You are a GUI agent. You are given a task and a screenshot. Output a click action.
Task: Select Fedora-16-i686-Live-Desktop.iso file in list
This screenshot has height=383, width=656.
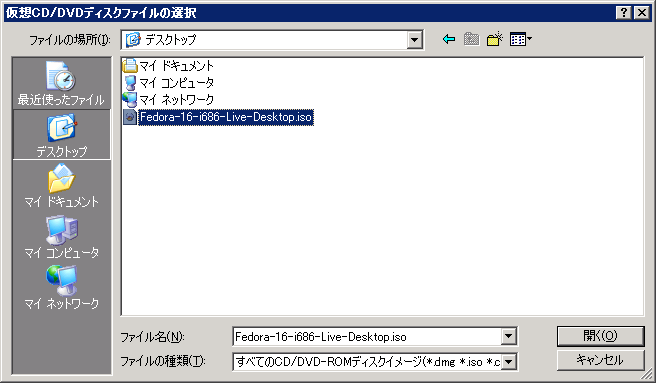[x=218, y=117]
